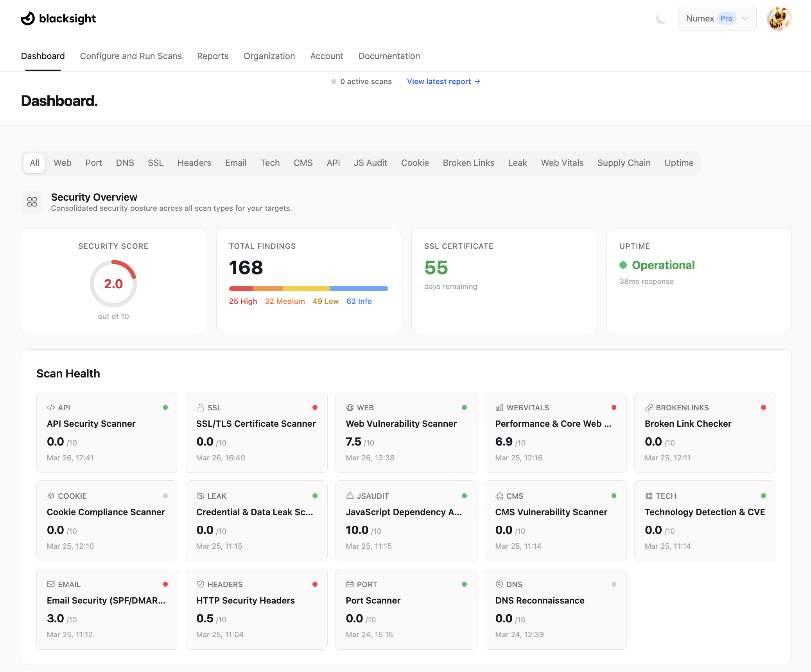This screenshot has height=672, width=811.
Task: Click the WEB globe icon
Action: [x=350, y=408]
